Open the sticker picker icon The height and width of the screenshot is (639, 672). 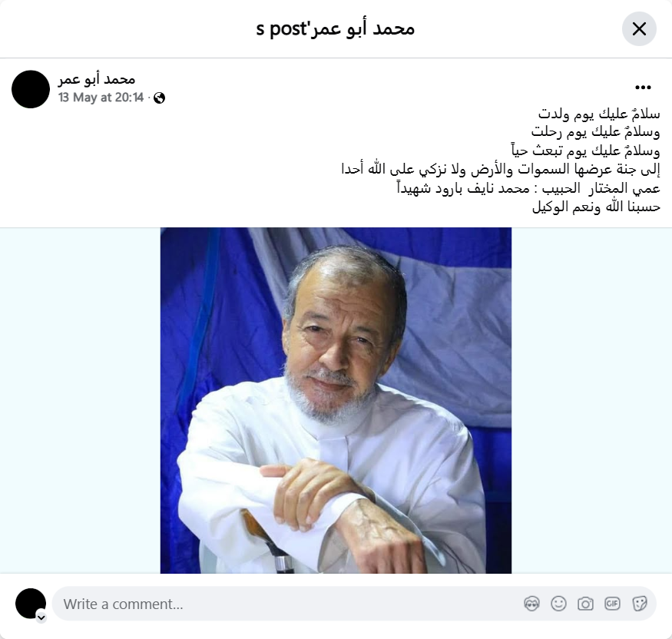pos(639,604)
